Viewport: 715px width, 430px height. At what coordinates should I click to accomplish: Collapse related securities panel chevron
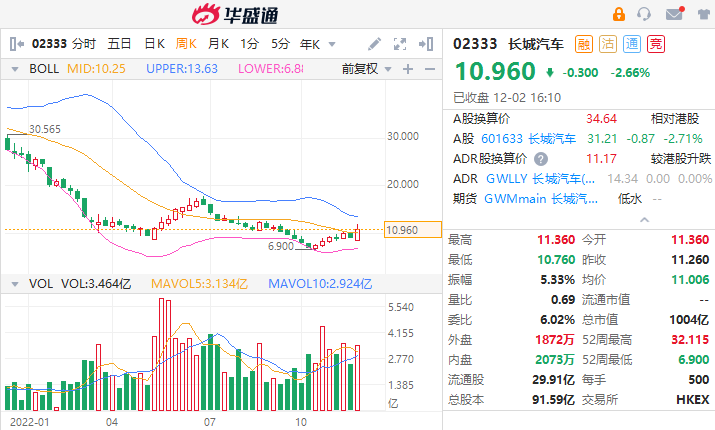(644, 220)
